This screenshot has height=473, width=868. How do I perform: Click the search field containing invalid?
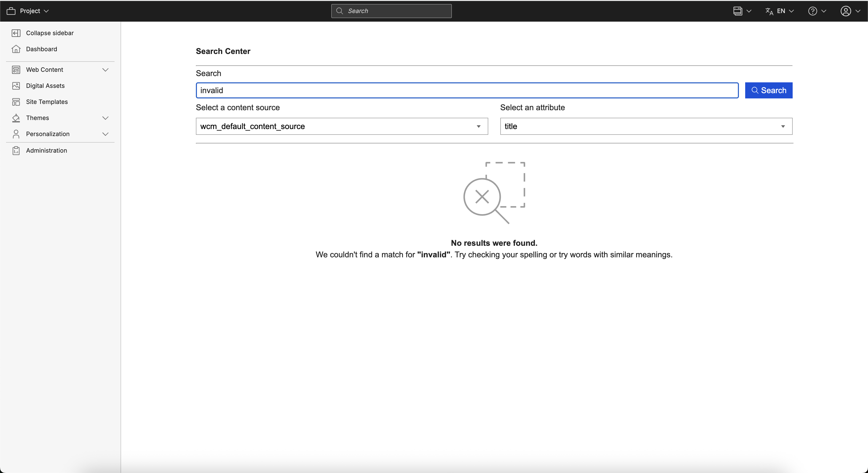click(467, 90)
